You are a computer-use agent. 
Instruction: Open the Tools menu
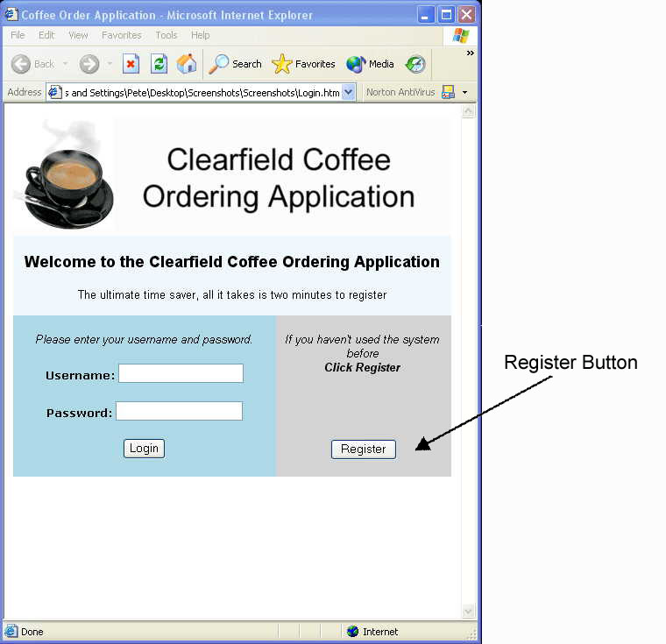166,35
